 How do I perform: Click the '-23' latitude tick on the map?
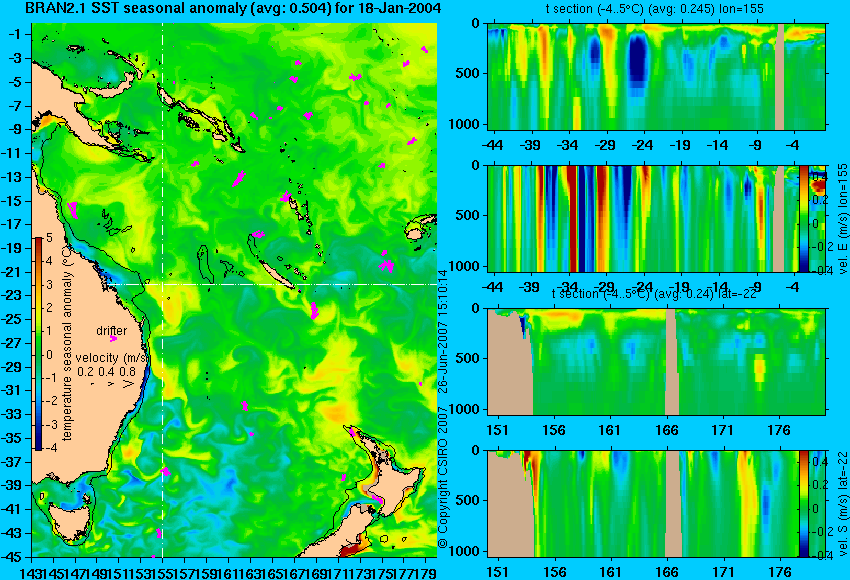(x=13, y=295)
